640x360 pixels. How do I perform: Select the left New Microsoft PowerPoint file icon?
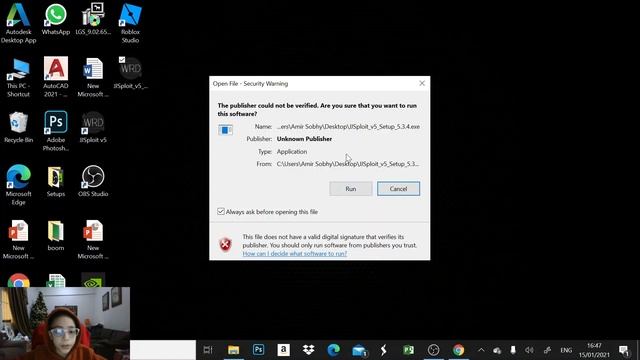18,240
